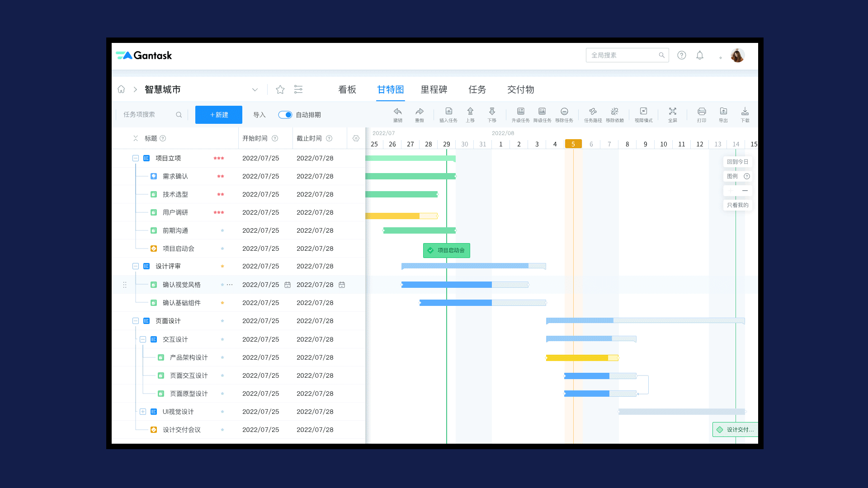Open the more options ellipsis on 确认视觉风格

[230, 285]
